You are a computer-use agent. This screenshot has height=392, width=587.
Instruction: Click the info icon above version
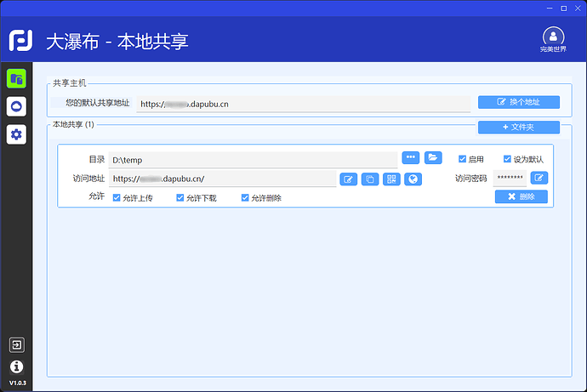[x=16, y=366]
